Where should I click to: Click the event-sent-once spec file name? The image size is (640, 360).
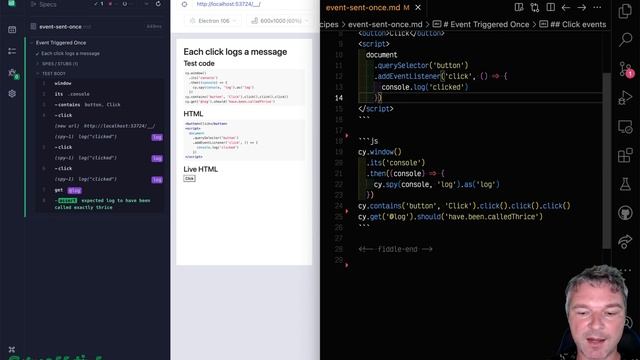tap(60, 27)
